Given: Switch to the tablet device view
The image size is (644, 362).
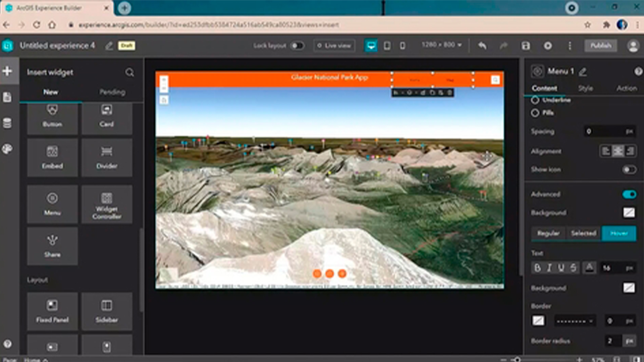Looking at the screenshot, I should (387, 46).
